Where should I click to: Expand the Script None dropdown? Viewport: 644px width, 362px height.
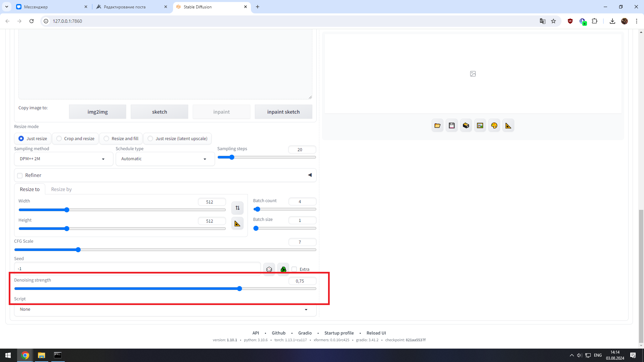coord(164,309)
